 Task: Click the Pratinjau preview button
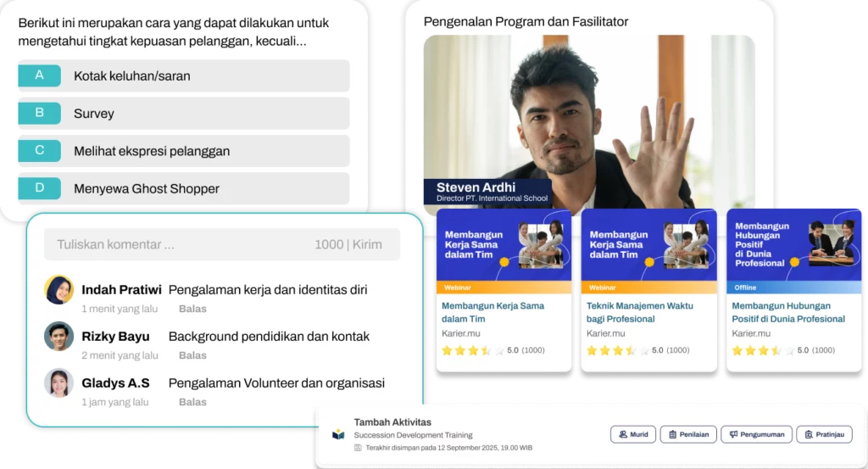click(824, 434)
